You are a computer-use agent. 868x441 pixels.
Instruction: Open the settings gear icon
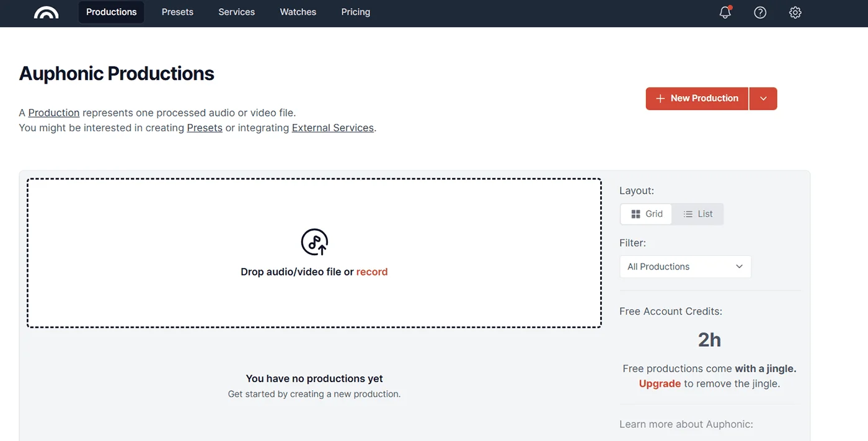(x=795, y=12)
